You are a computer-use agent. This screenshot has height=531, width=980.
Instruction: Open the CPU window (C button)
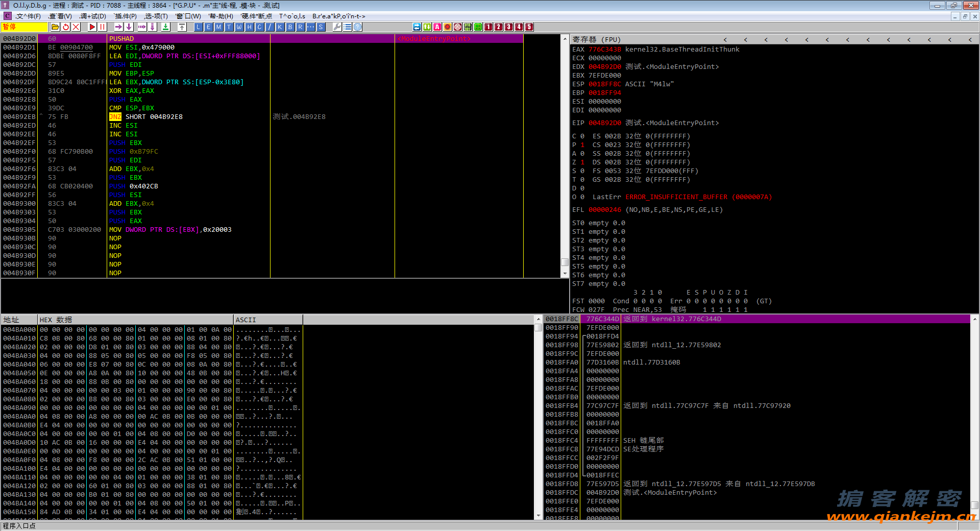(260, 27)
